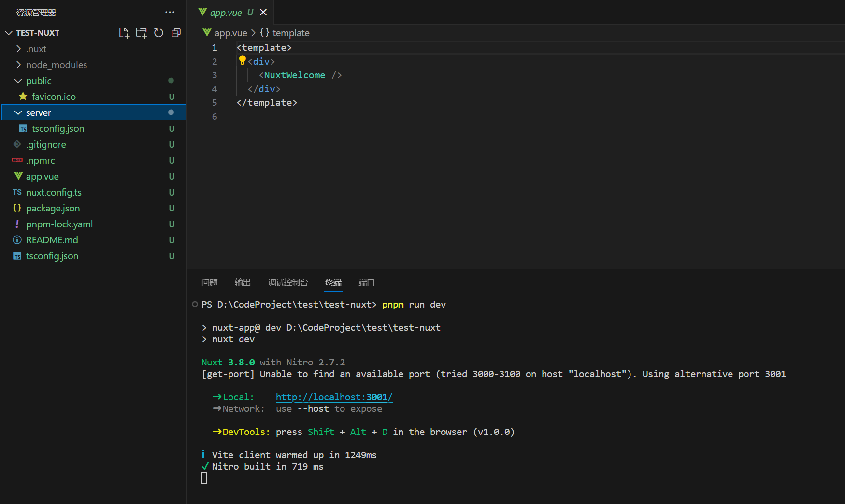Open nuxt.config.ts file
Viewport: 845px width, 504px height.
54,192
